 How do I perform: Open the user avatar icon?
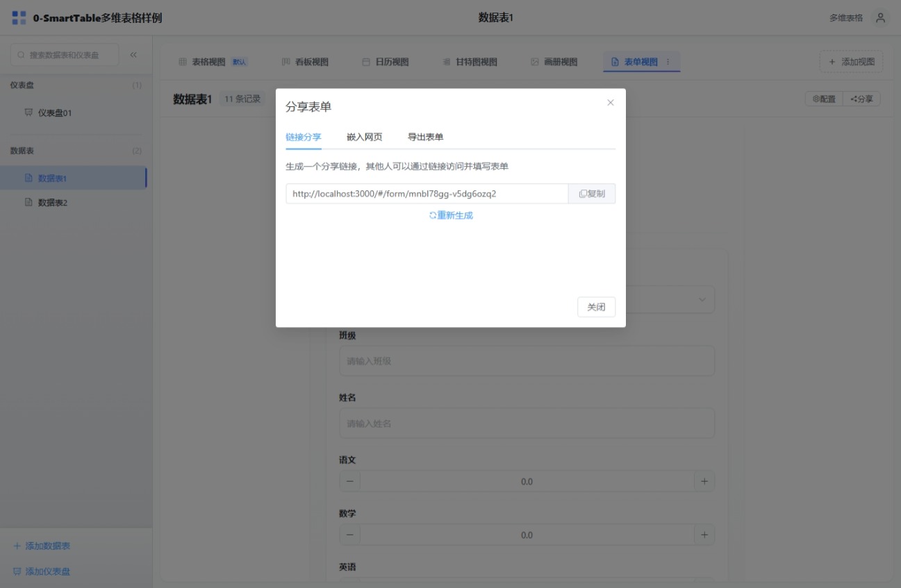pos(880,18)
